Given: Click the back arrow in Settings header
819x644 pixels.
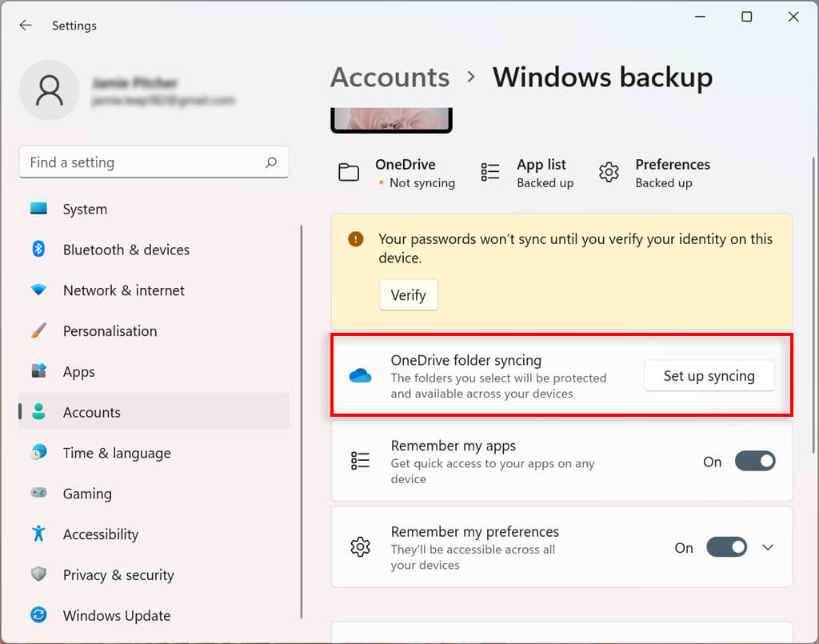Looking at the screenshot, I should (26, 26).
